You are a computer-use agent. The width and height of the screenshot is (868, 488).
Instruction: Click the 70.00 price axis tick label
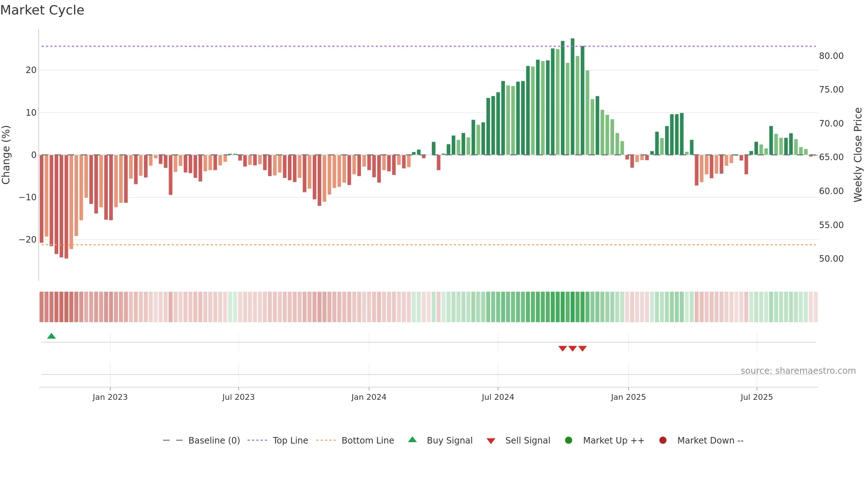(831, 124)
